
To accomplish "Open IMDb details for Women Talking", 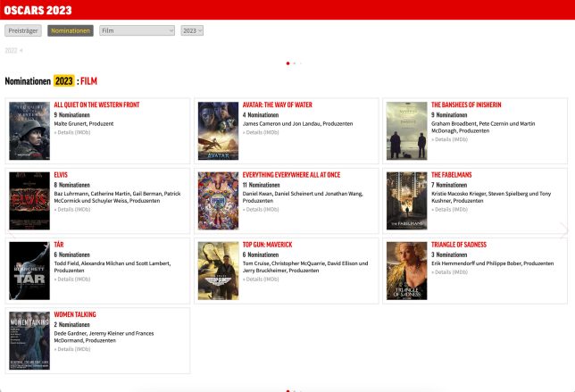I will point(72,349).
